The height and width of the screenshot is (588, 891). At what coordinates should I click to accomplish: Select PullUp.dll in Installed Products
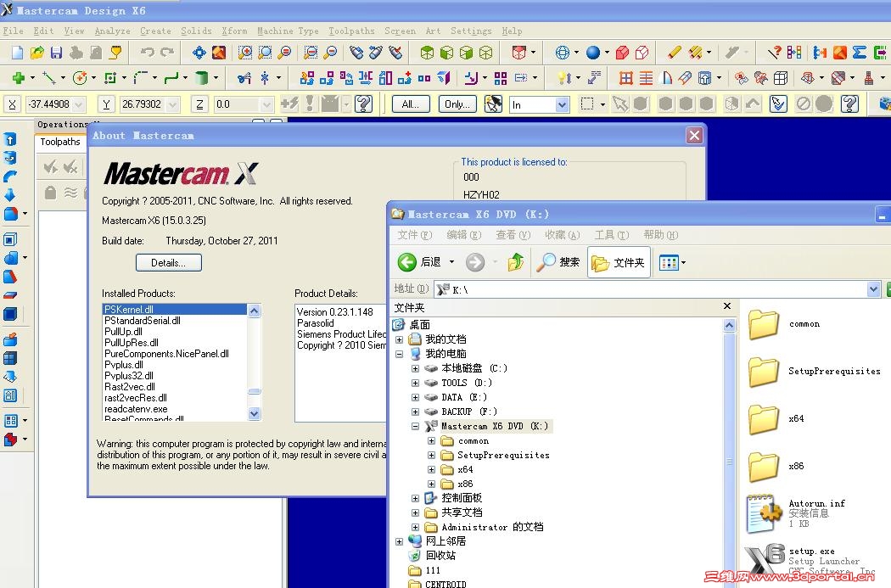(x=123, y=332)
